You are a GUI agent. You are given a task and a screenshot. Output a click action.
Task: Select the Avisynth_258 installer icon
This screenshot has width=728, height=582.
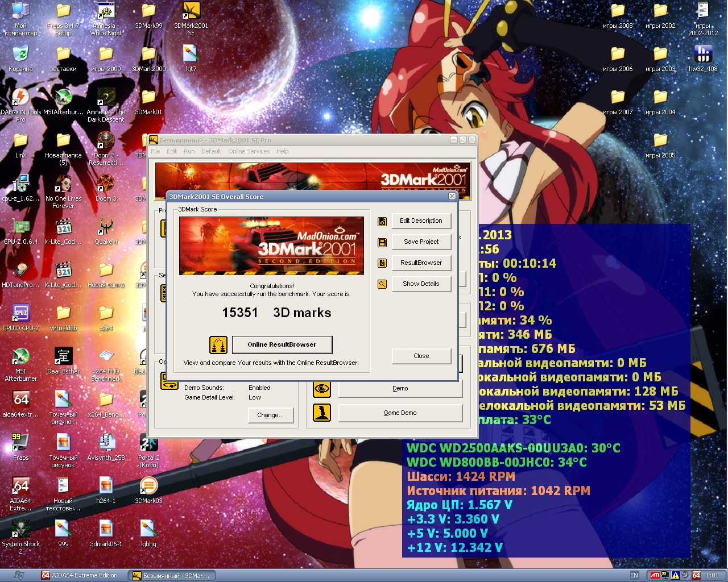click(x=106, y=448)
